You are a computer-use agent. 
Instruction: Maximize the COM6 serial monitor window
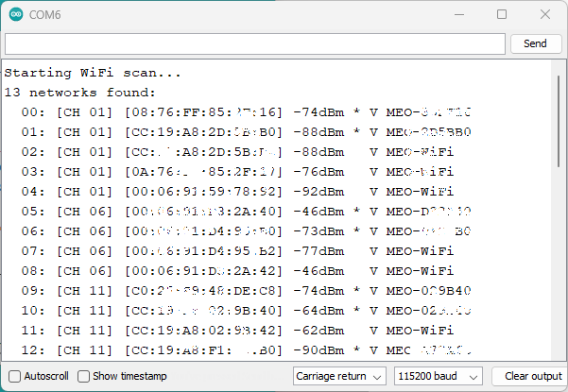pos(502,15)
